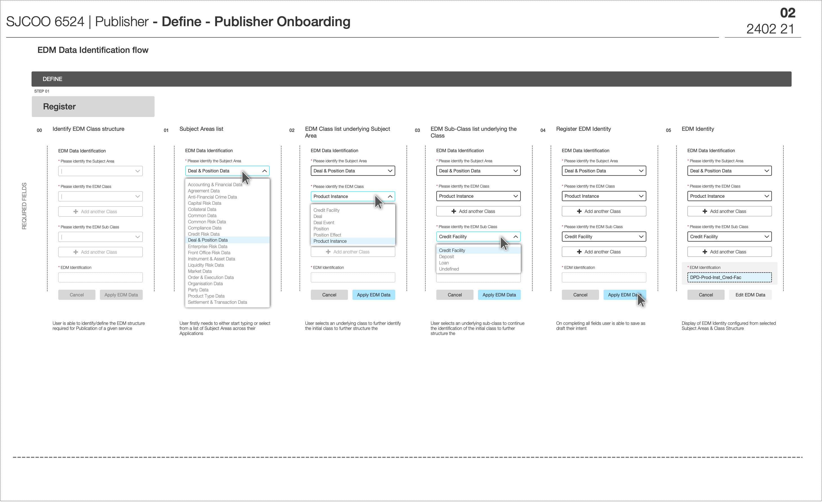Collapse the open Subject Area dropdown chevron in step 01
The image size is (822, 504).
[265, 171]
